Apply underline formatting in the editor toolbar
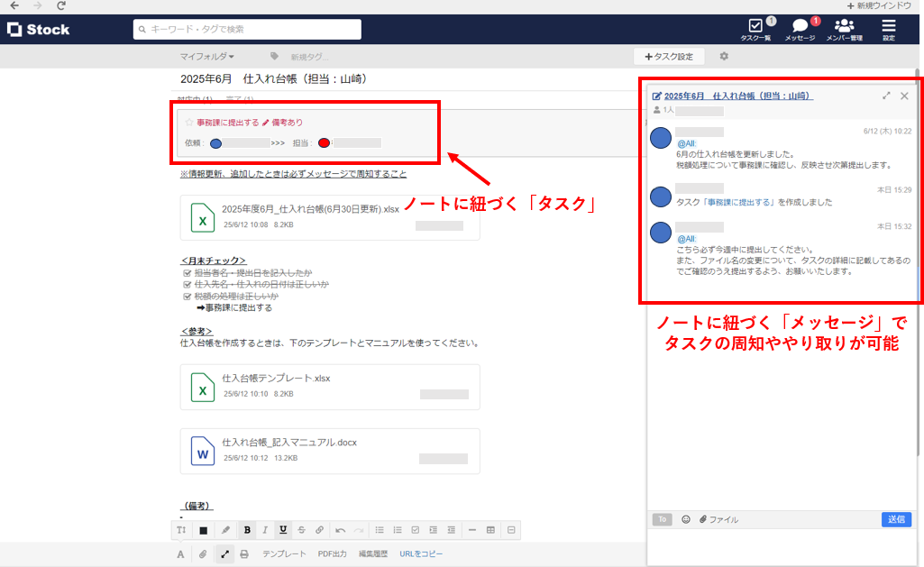 pyautogui.click(x=282, y=530)
